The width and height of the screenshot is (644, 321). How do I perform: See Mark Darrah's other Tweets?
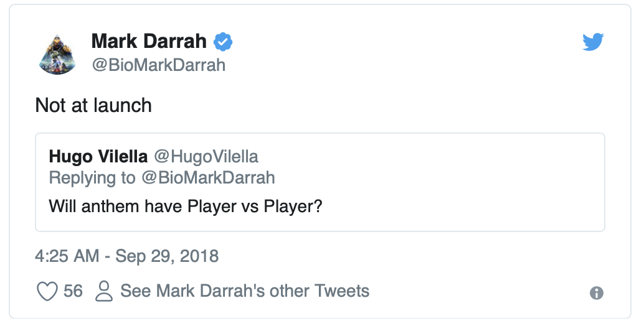click(245, 291)
